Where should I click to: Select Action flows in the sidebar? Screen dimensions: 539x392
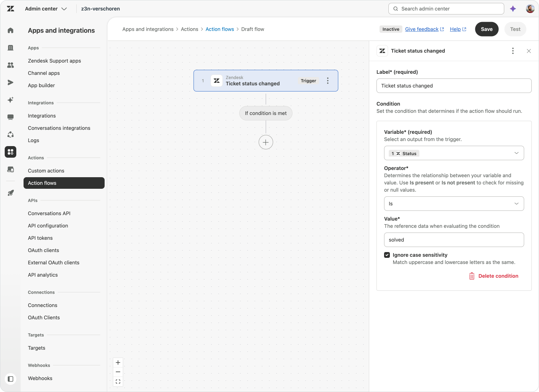[64, 183]
